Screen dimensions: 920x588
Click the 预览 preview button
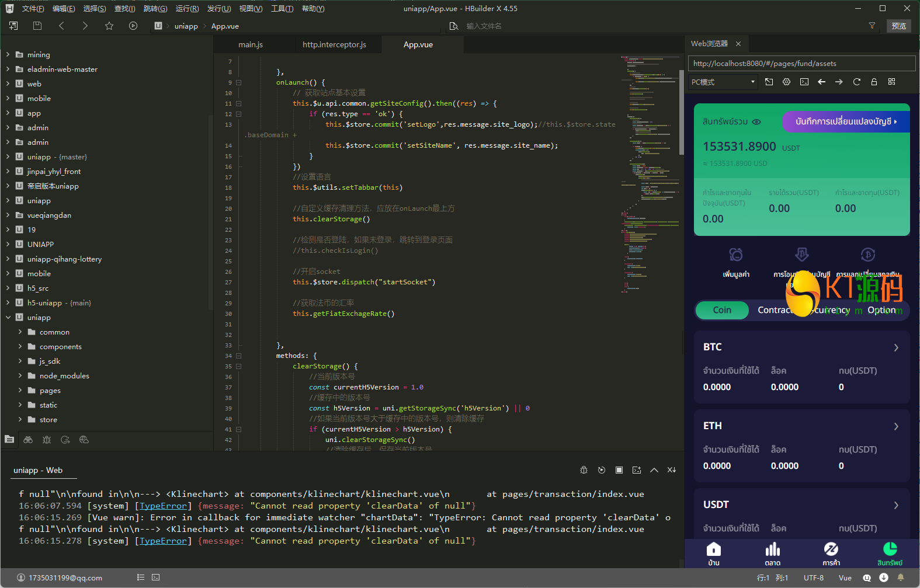[x=898, y=26]
